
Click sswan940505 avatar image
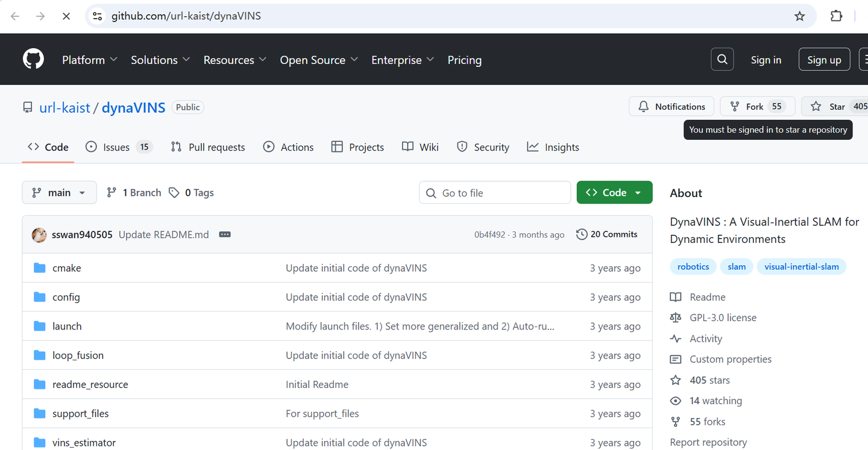[x=39, y=235]
